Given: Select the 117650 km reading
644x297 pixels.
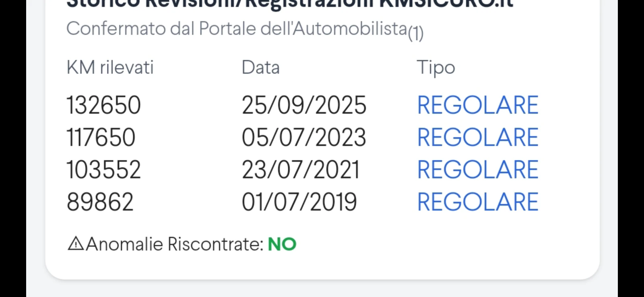Looking at the screenshot, I should pyautogui.click(x=101, y=138).
